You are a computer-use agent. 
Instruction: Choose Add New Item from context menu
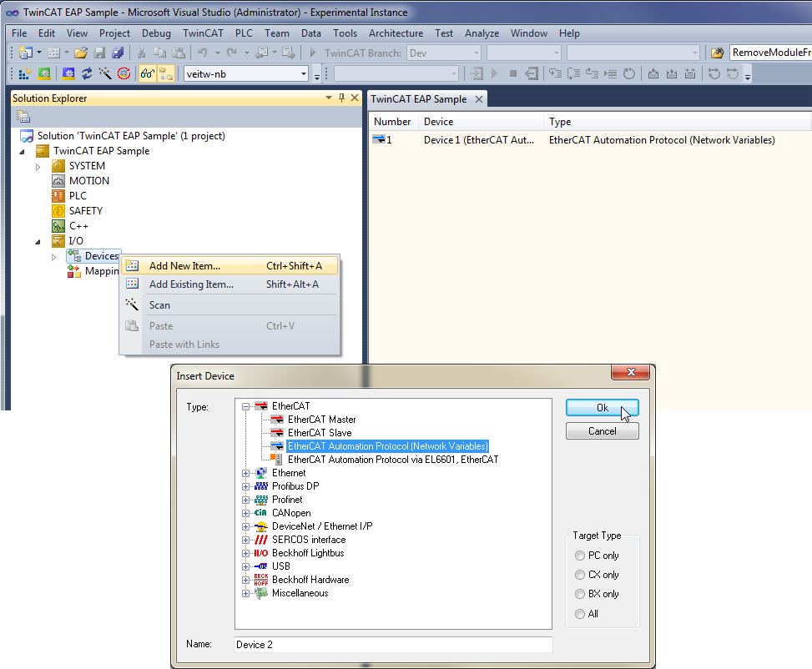229,266
